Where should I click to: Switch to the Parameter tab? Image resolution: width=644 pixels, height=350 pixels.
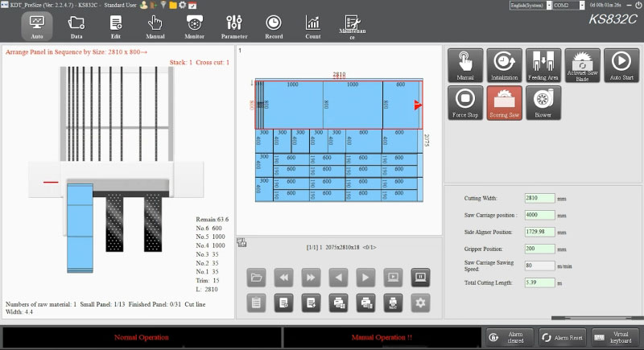tap(234, 27)
